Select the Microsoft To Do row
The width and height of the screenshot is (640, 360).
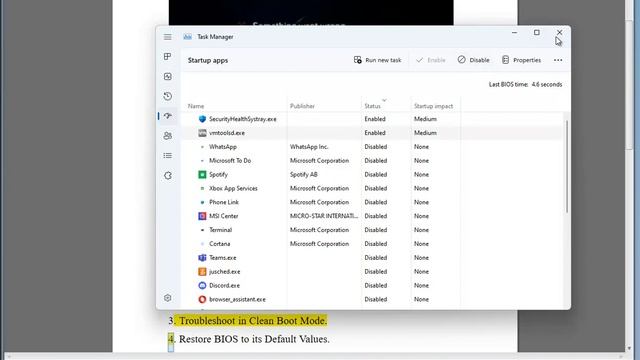[371, 160]
